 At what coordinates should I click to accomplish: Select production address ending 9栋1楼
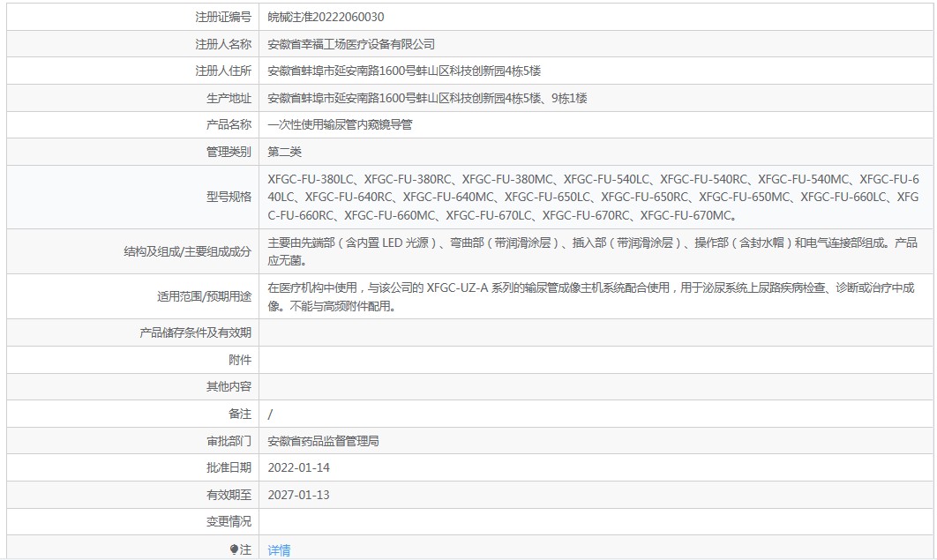click(427, 98)
